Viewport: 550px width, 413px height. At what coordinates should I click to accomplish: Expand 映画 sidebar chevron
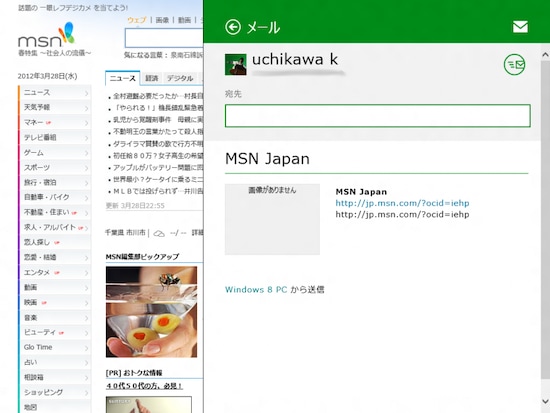tap(86, 303)
